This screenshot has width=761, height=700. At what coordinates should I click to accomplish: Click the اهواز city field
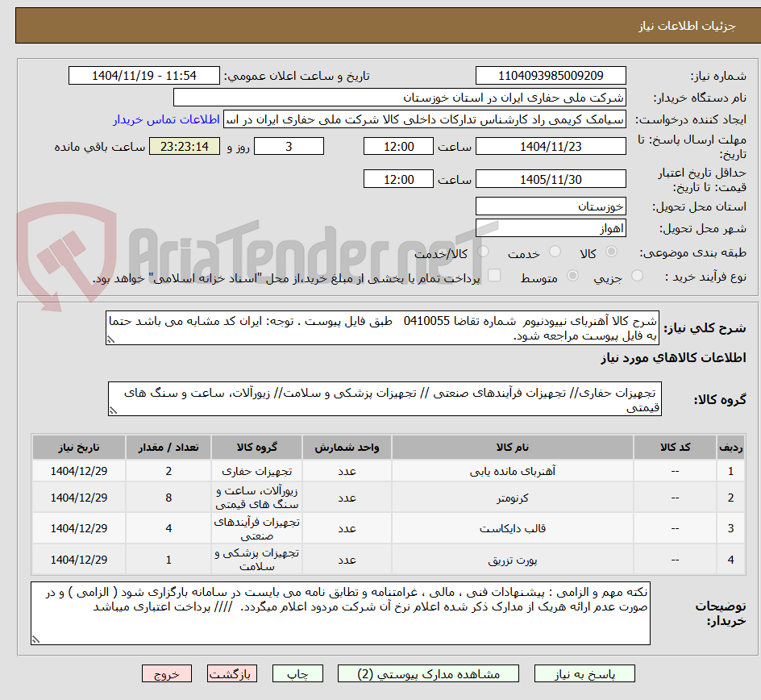point(551,228)
